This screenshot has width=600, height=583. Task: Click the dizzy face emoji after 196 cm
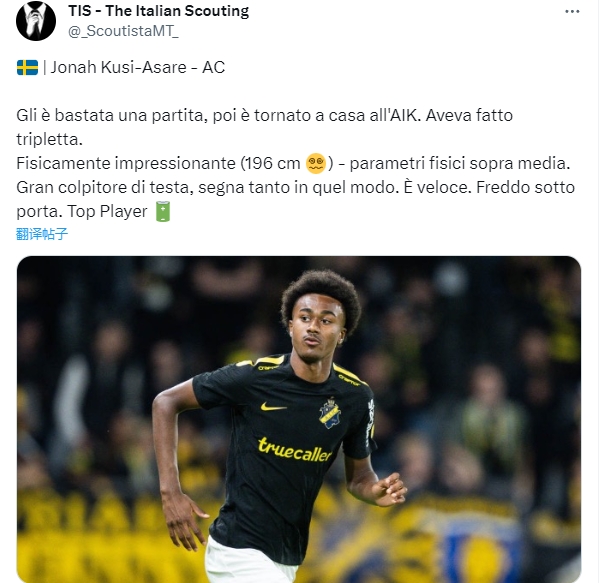[316, 164]
